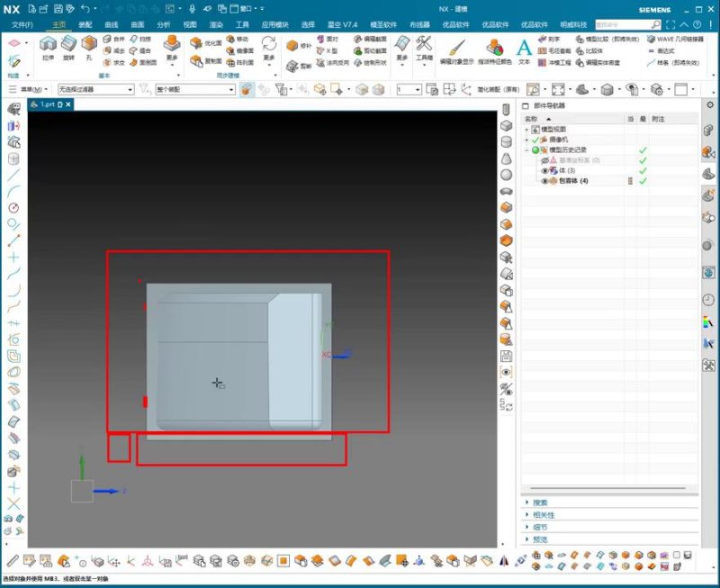Viewport: 720px width, 588px height.
Task: Open the 编辑对象显示 tool
Action: point(456,50)
